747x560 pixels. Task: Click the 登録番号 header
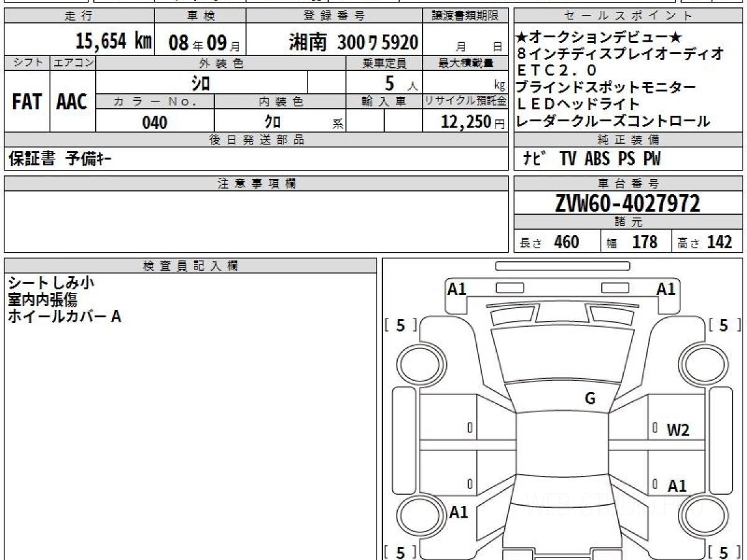[334, 16]
